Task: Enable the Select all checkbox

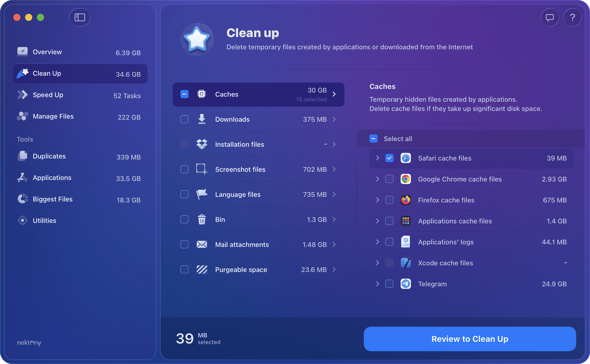Action: (373, 139)
